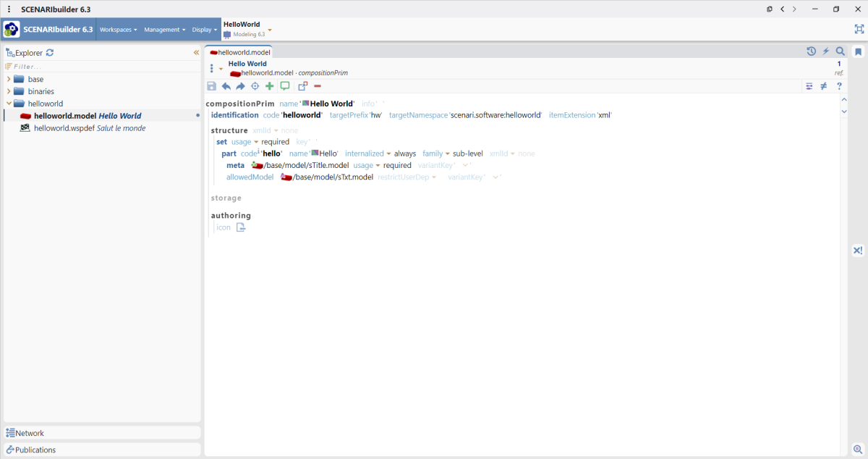Insert a new element with the green plus icon
The width and height of the screenshot is (868, 459).
269,86
